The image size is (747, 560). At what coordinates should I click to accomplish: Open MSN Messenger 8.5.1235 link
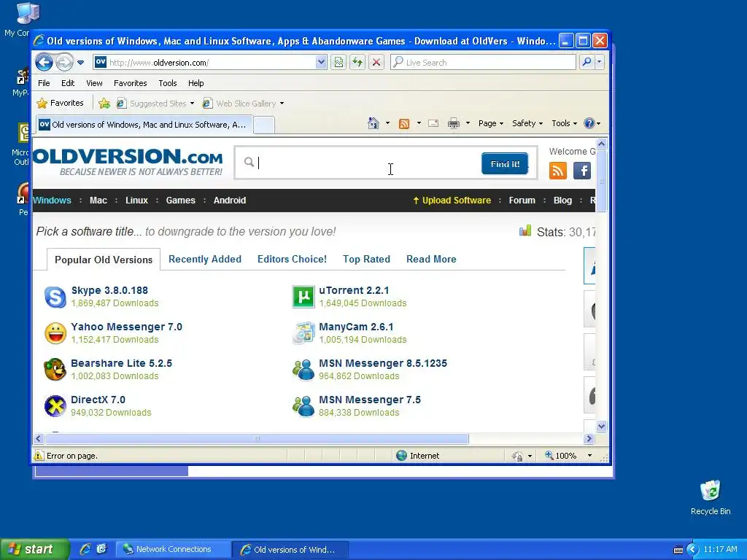coord(383,363)
